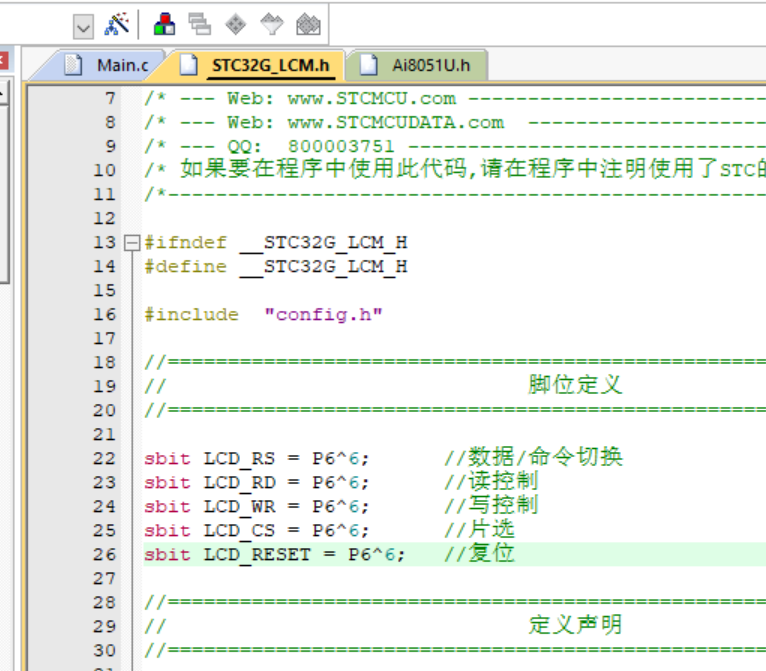Click QQ number "800003751" on line 9
766x671 pixels.
[341, 147]
